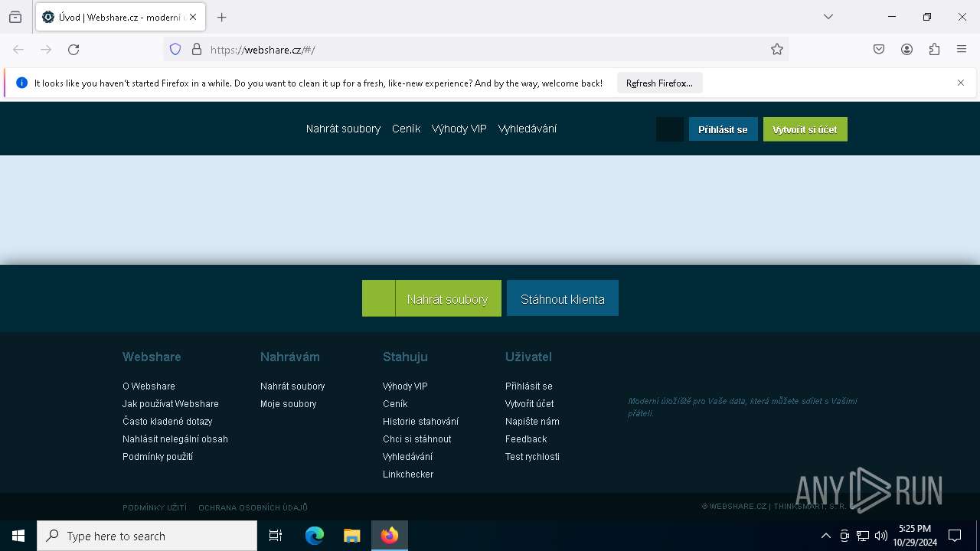
Task: Open Firefox application menu
Action: click(962, 50)
